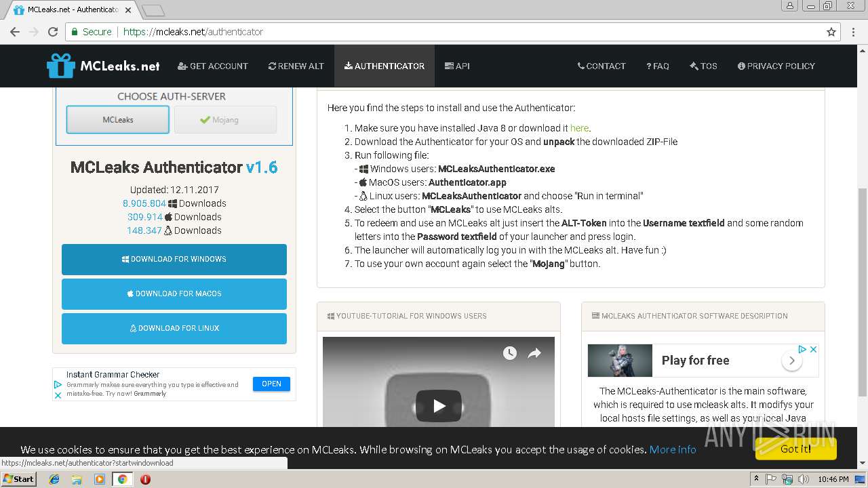Select the MCLeaks auth-server option

(118, 120)
